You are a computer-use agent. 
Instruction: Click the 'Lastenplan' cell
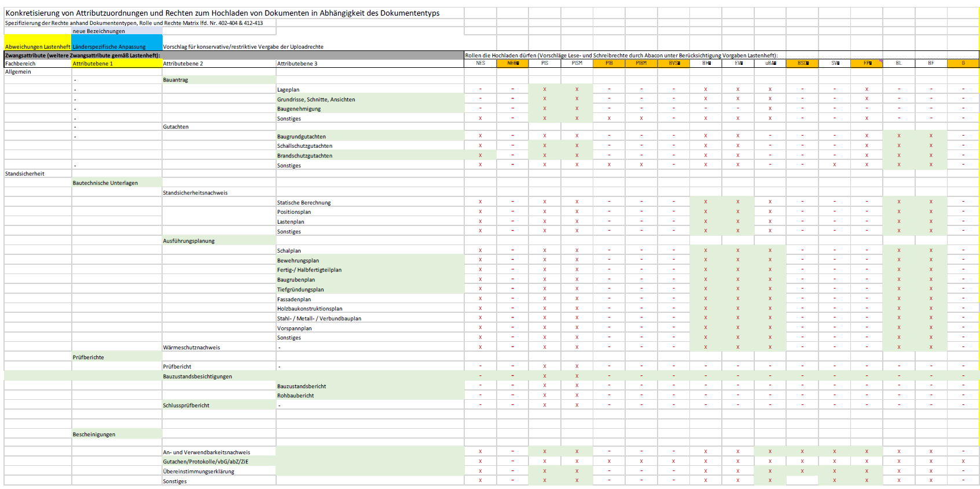click(370, 222)
